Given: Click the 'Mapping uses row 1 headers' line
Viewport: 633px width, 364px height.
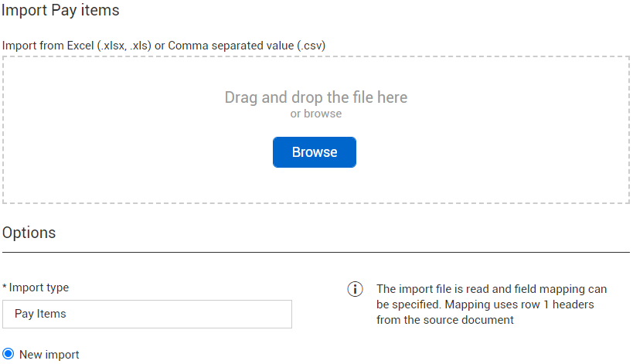Looking at the screenshot, I should coord(519,304).
